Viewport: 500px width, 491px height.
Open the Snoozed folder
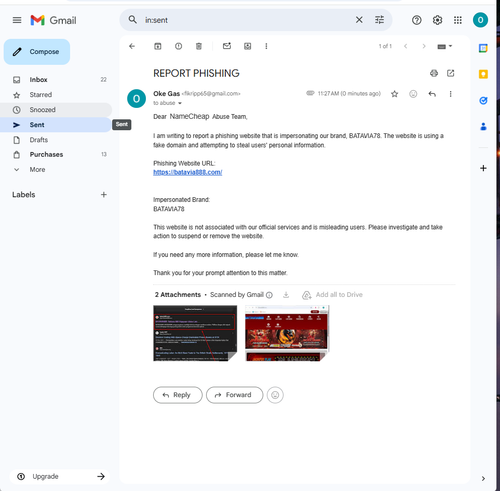(x=56, y=110)
